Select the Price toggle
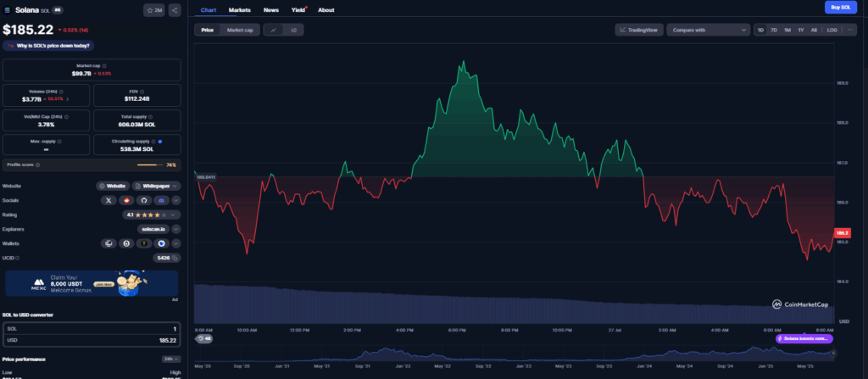This screenshot has width=868, height=379. 208,30
